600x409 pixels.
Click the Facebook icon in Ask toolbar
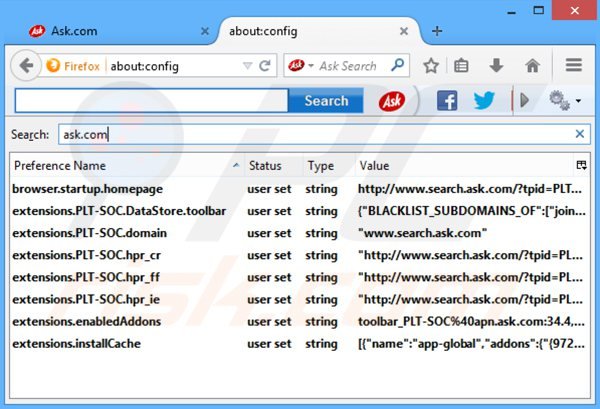(x=447, y=101)
